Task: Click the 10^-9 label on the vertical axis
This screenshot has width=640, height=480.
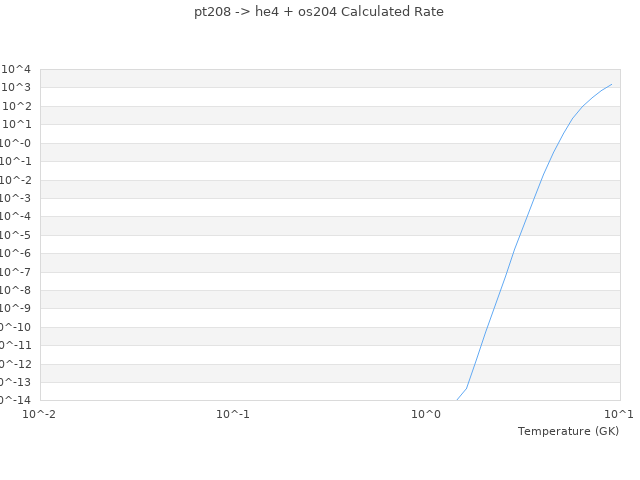Action: click(15, 308)
